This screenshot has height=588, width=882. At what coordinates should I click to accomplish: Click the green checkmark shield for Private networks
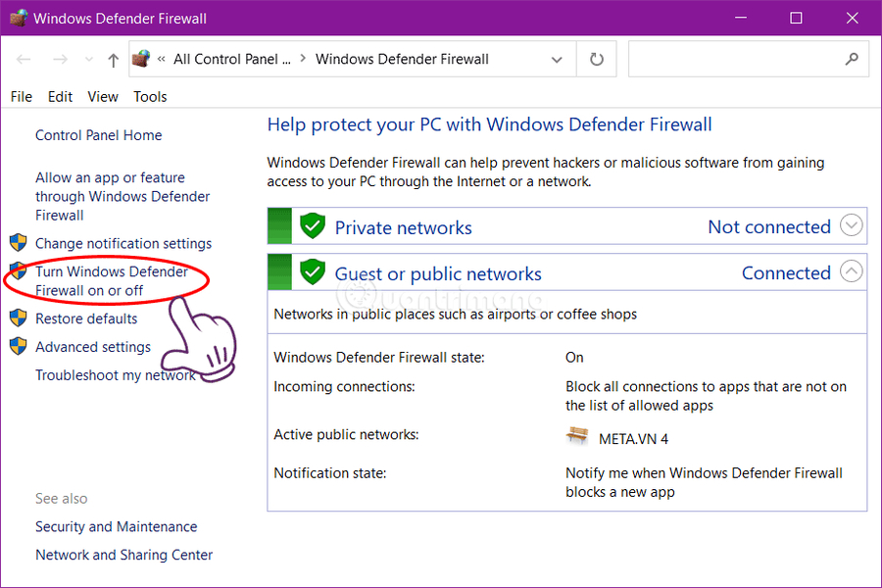click(312, 225)
